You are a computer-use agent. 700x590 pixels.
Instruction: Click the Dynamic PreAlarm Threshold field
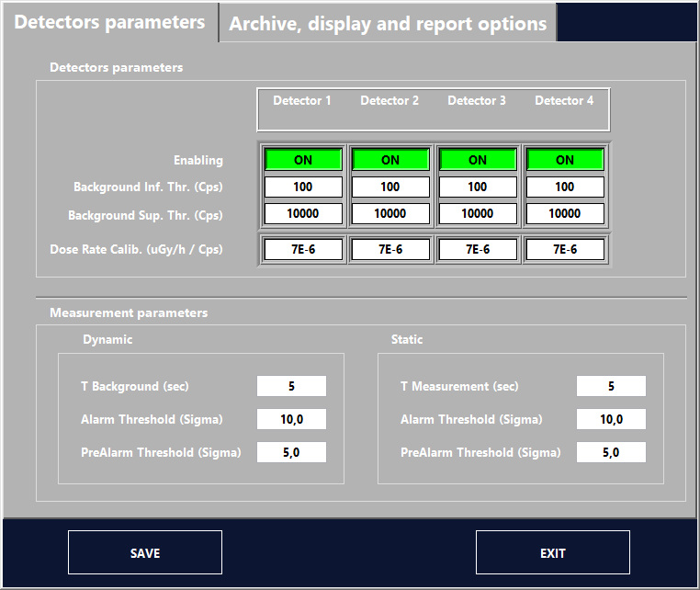coord(291,452)
